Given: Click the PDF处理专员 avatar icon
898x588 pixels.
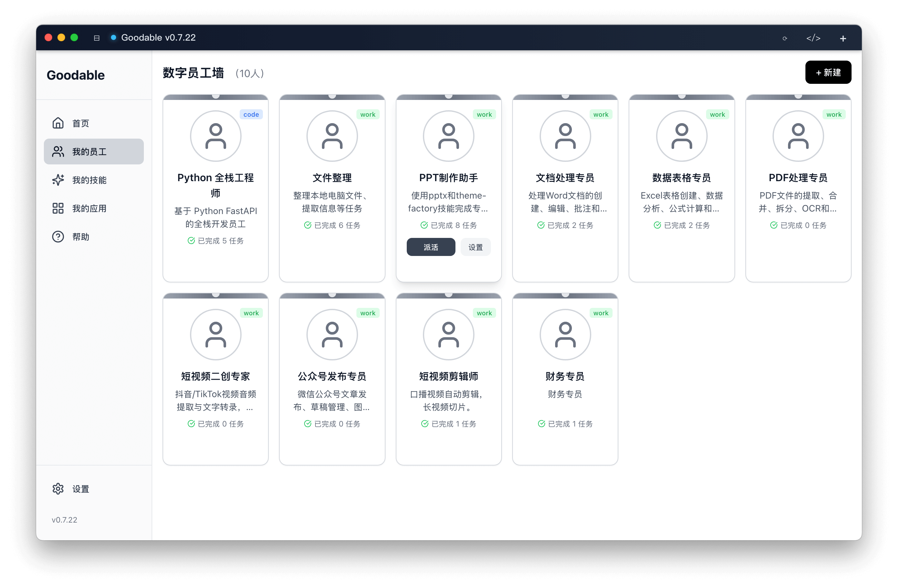Looking at the screenshot, I should (798, 136).
